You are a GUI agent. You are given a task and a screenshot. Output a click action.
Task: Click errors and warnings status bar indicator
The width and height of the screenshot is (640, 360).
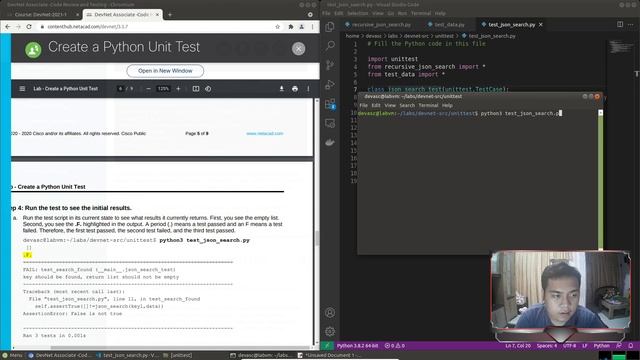click(x=395, y=346)
